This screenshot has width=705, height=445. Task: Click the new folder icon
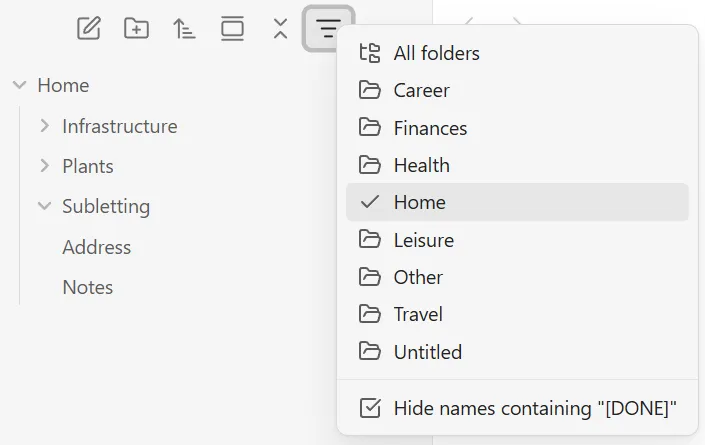tap(136, 29)
